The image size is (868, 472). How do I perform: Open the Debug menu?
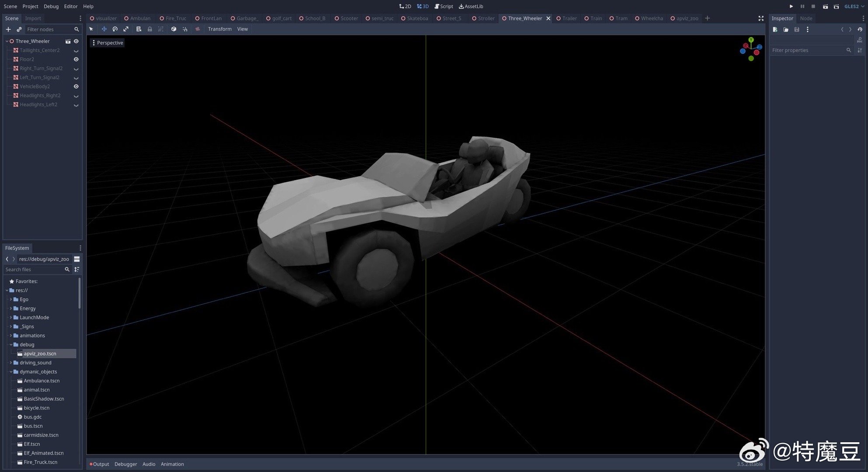point(51,6)
